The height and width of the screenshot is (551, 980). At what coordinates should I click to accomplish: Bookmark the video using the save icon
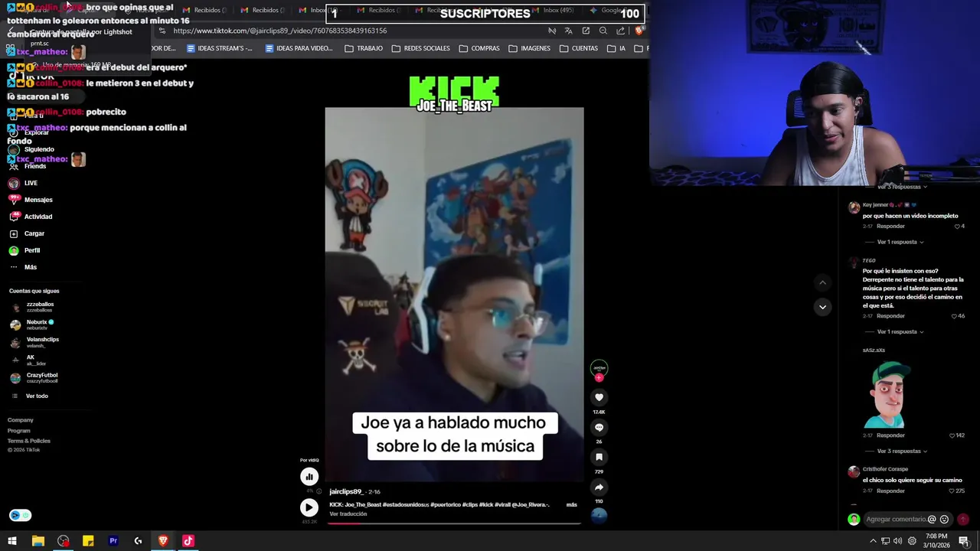[599, 457]
